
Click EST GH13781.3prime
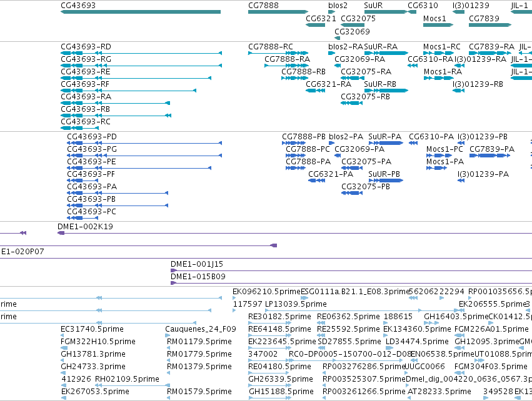point(93,354)
